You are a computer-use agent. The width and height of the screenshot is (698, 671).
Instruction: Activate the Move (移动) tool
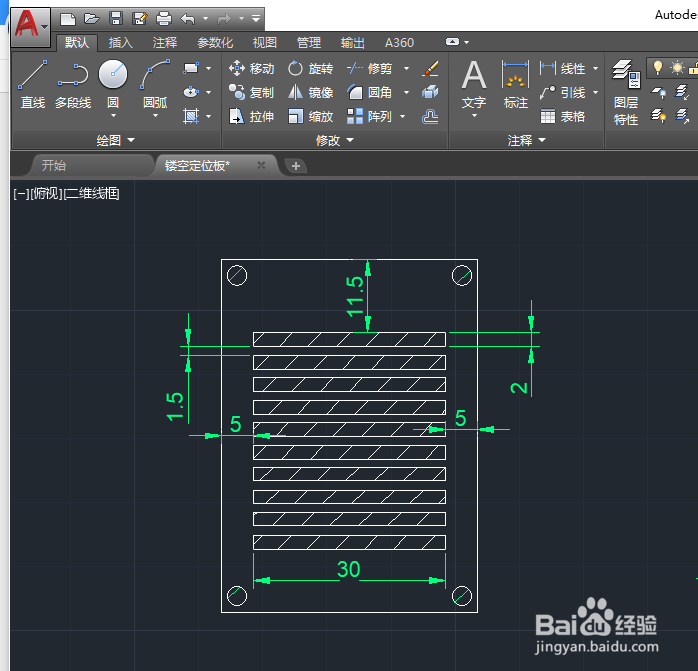coord(252,69)
